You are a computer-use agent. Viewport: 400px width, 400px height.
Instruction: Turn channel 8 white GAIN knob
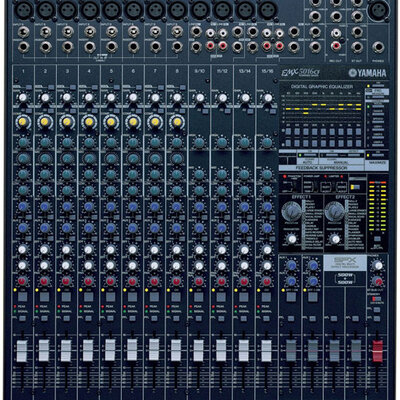coord(177,98)
